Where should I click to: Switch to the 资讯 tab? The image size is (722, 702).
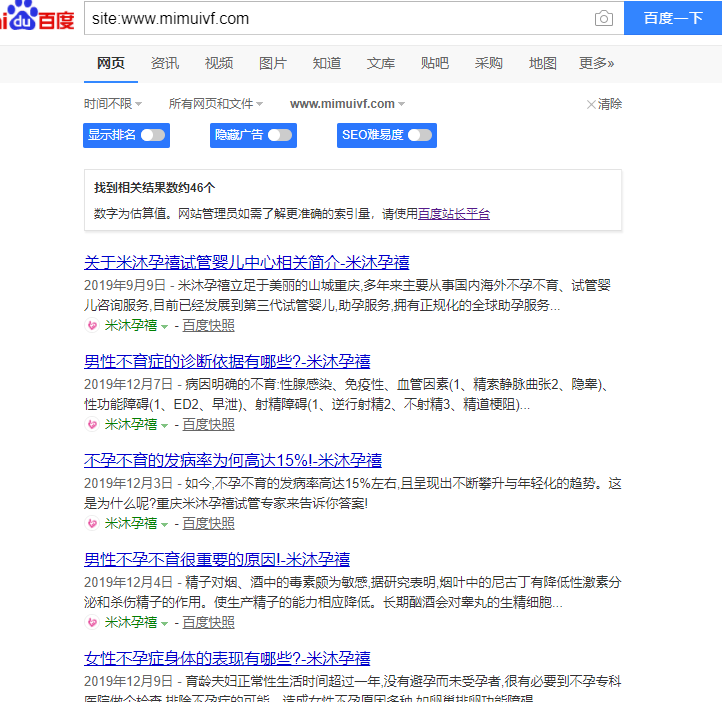point(165,64)
